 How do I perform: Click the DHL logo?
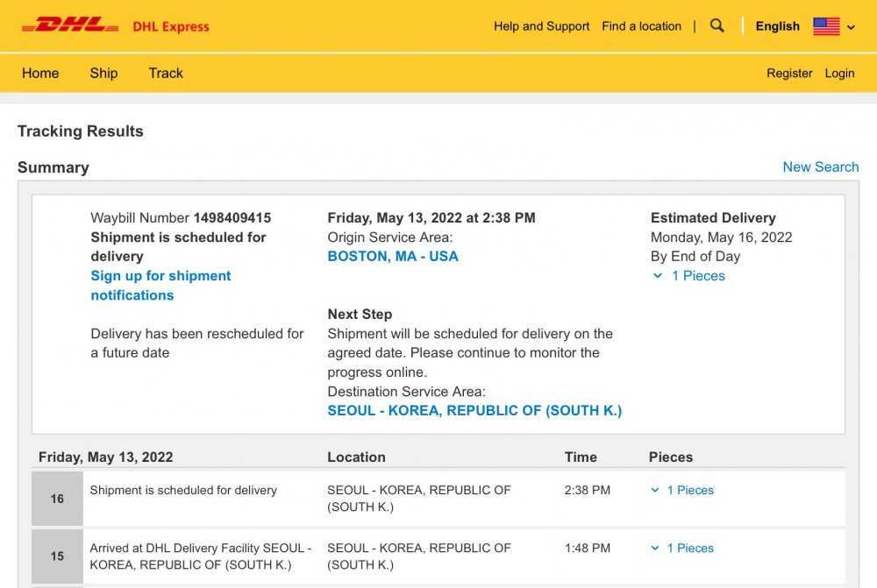pos(70,25)
